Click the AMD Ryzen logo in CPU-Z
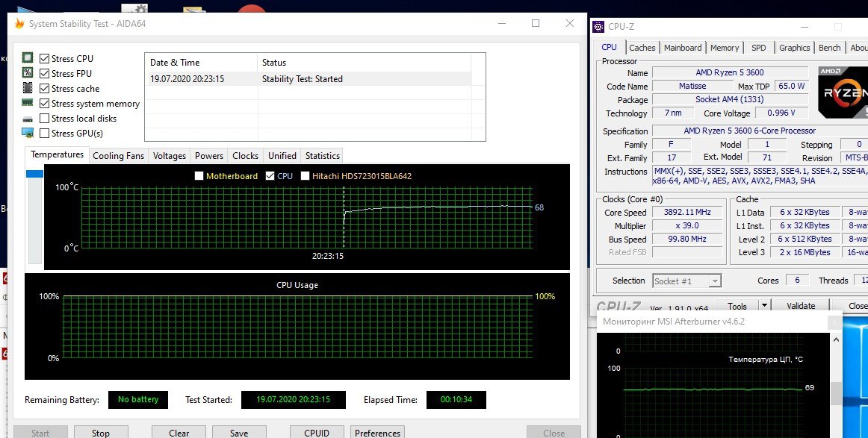Image resolution: width=868 pixels, height=438 pixels. coord(843,93)
